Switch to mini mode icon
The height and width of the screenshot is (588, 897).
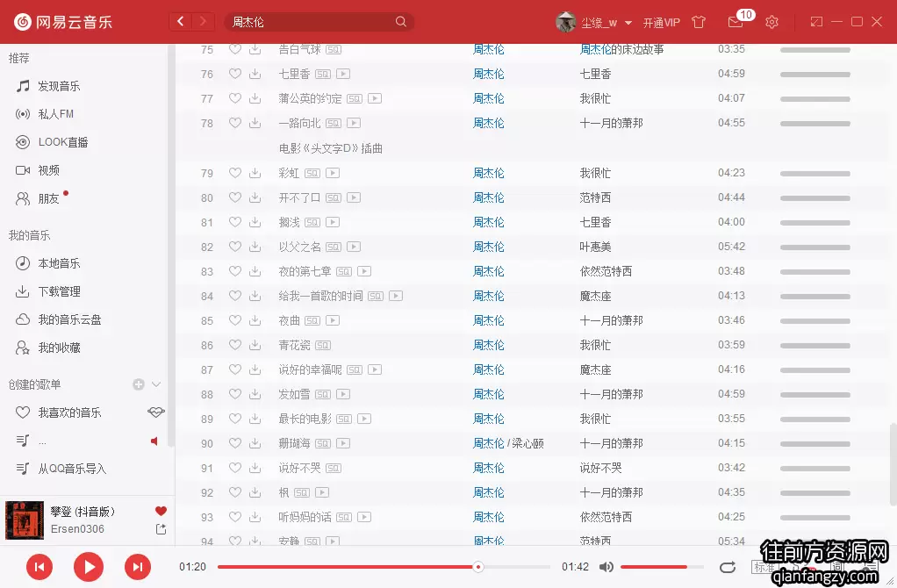pos(816,22)
